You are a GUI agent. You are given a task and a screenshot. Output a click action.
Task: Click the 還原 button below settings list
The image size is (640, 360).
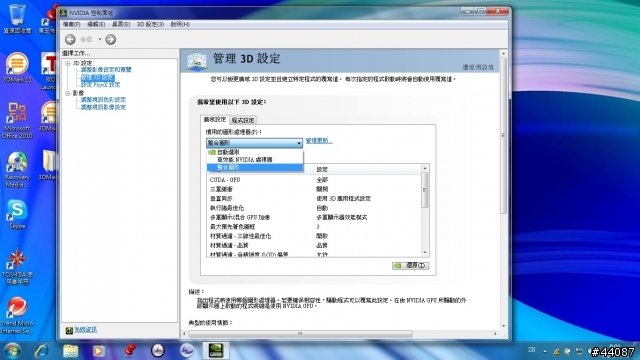(x=410, y=266)
